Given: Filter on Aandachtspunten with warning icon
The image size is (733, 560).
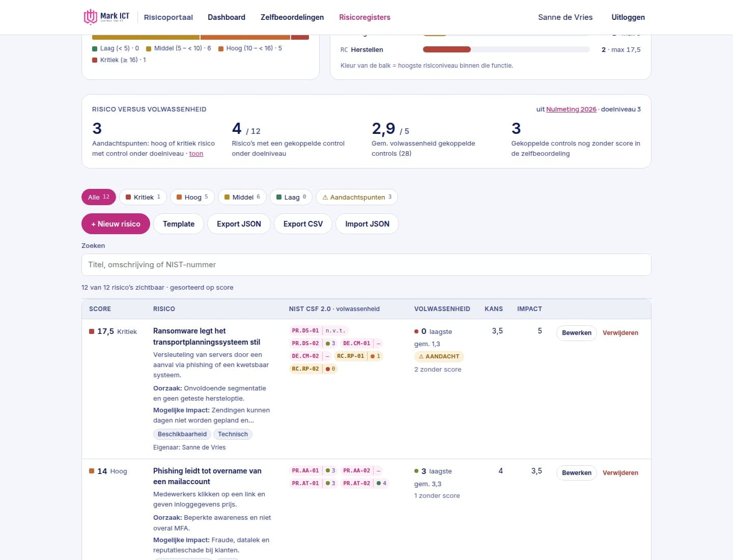Looking at the screenshot, I should [x=357, y=197].
